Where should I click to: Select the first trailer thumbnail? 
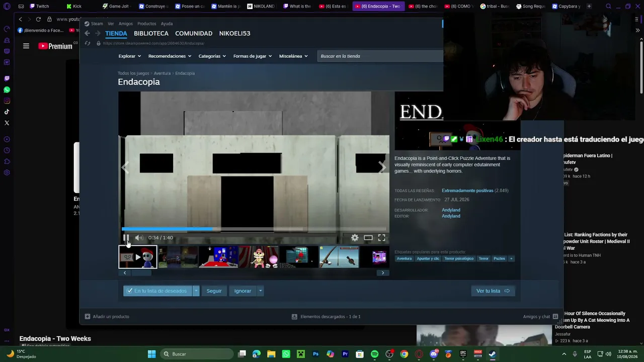pos(138,257)
